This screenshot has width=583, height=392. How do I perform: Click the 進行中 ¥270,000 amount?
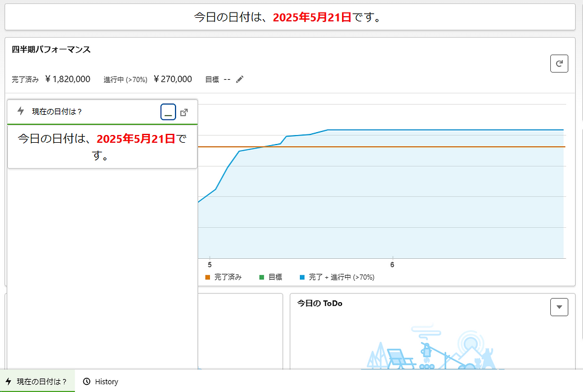(x=173, y=79)
